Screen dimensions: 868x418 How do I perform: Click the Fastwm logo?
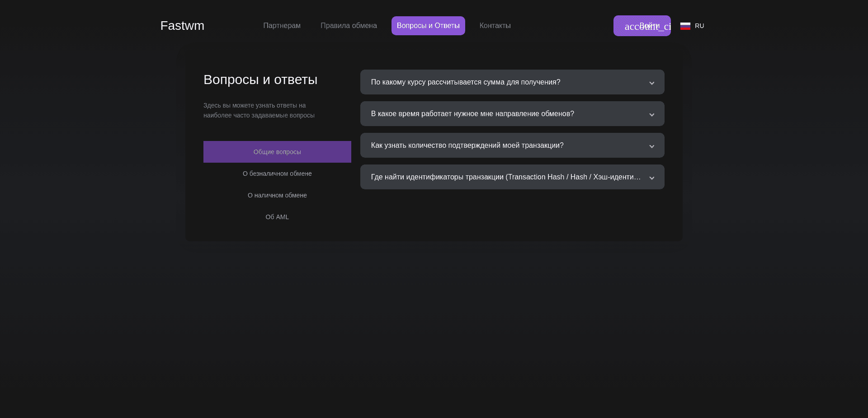(182, 26)
